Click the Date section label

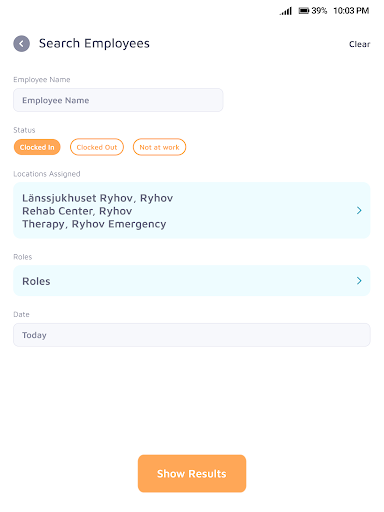point(21,314)
